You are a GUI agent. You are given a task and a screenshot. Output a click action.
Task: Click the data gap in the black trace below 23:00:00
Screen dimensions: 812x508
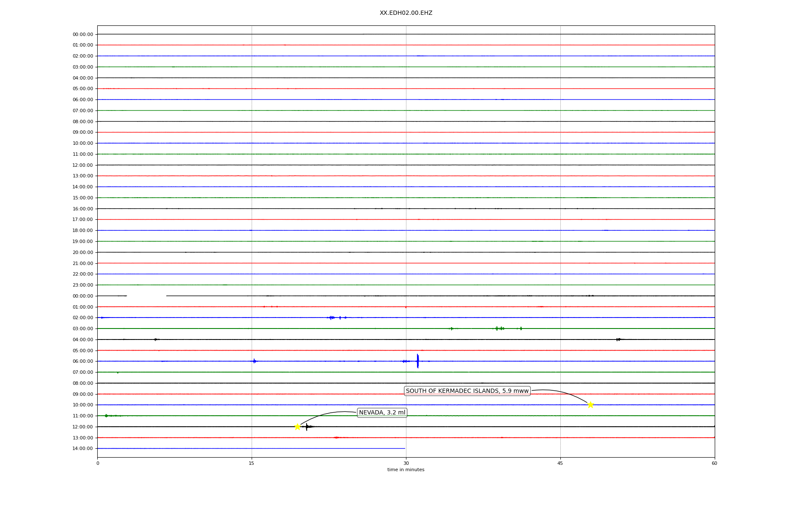[146, 296]
